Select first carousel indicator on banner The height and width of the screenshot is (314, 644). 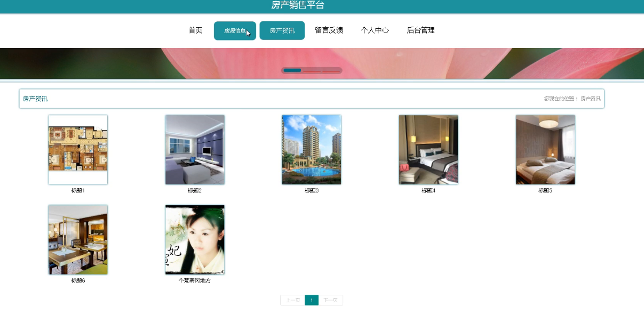pyautogui.click(x=292, y=70)
